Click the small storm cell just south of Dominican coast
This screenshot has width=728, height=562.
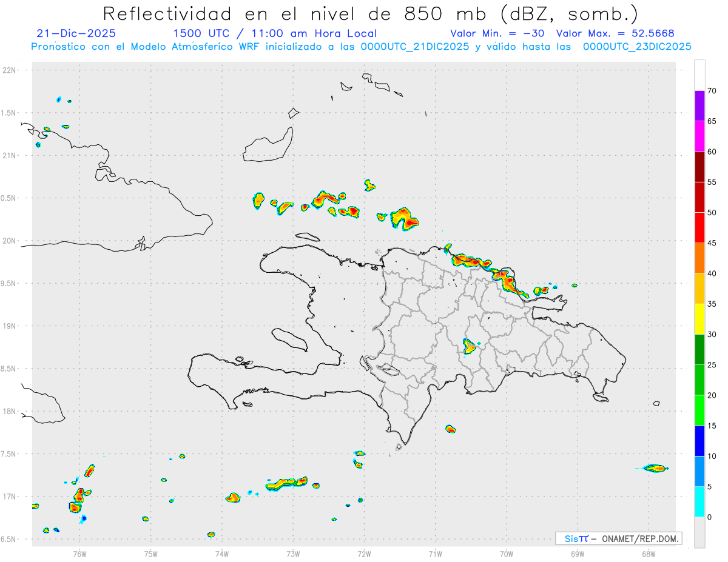[450, 429]
